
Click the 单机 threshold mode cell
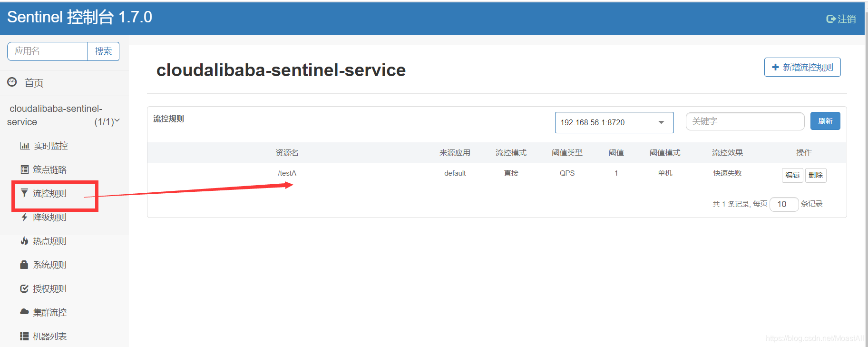click(665, 173)
